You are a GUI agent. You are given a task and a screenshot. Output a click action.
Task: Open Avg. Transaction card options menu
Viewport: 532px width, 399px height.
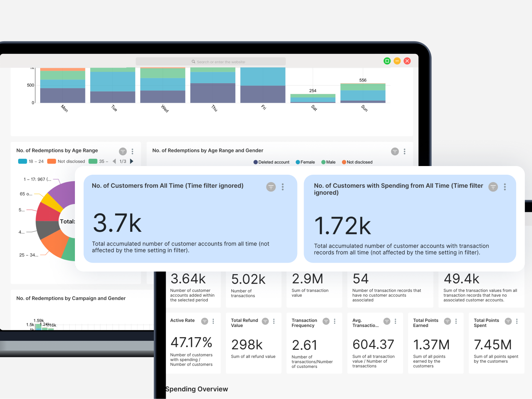pyautogui.click(x=396, y=321)
